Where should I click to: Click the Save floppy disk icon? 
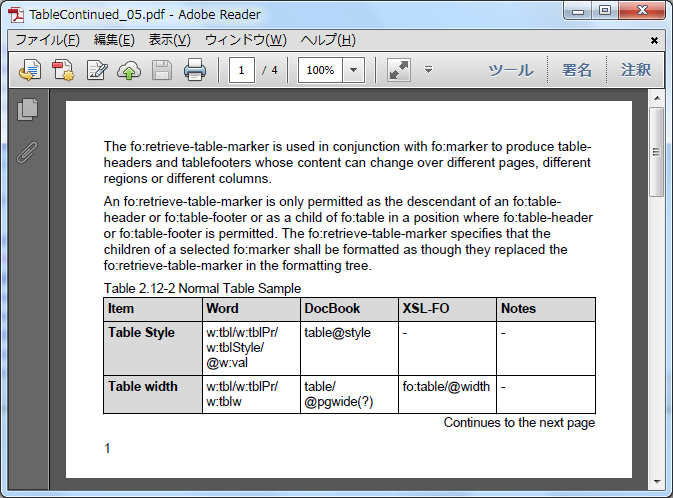pyautogui.click(x=162, y=70)
